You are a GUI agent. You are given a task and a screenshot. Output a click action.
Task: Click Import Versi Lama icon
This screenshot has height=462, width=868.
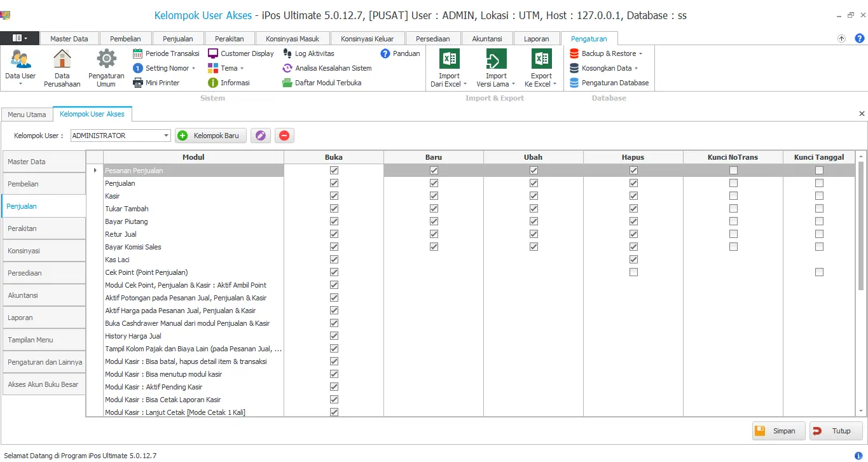click(496, 59)
